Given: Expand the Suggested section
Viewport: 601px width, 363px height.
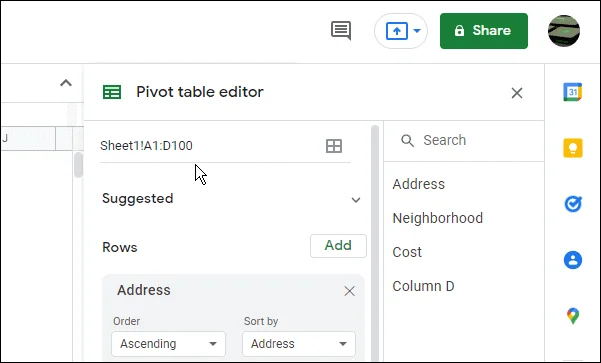Looking at the screenshot, I should [356, 200].
